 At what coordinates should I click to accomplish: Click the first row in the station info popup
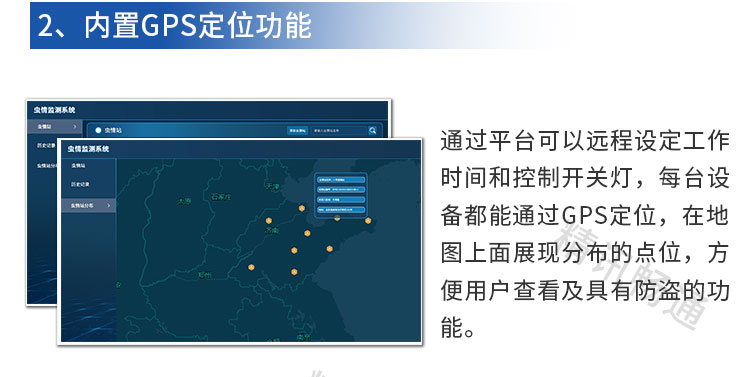click(341, 180)
